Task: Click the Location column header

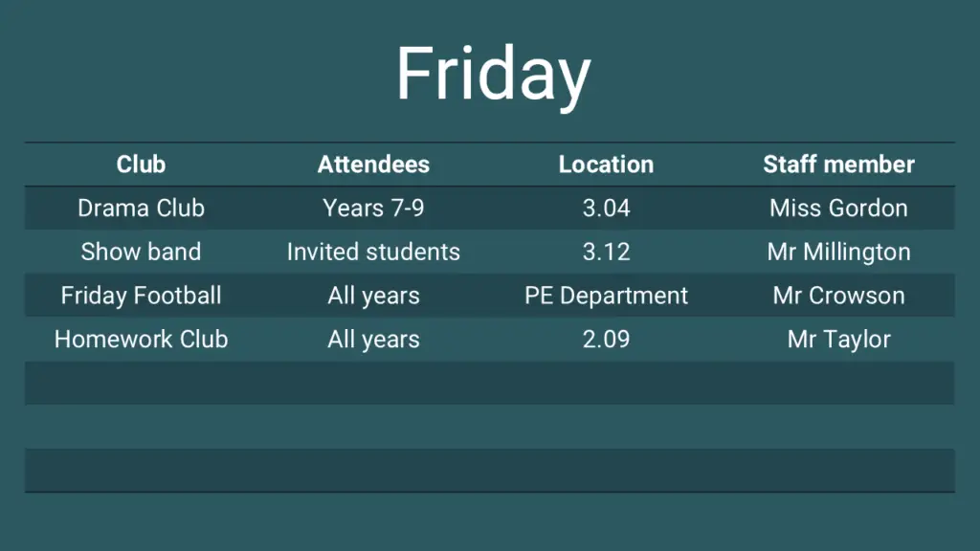Action: [x=606, y=165]
